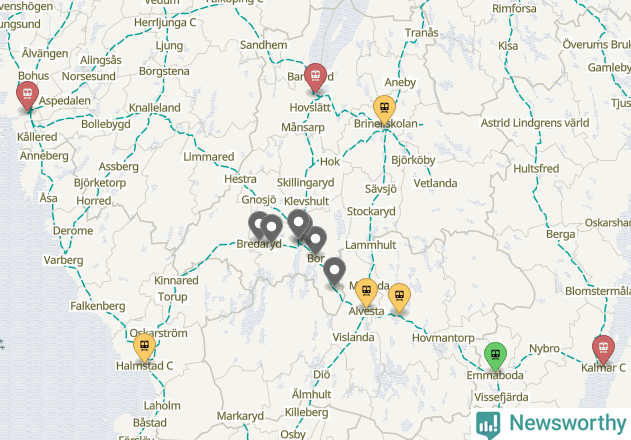This screenshot has width=631, height=440.
Task: Click the red train marker above Hovslätt
Action: point(315,78)
